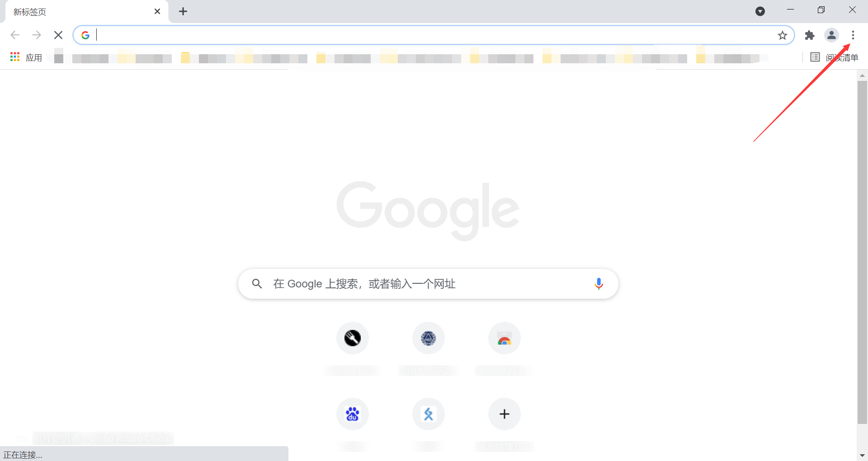The height and width of the screenshot is (461, 868).
Task: Open the profile avatar menu
Action: (831, 35)
